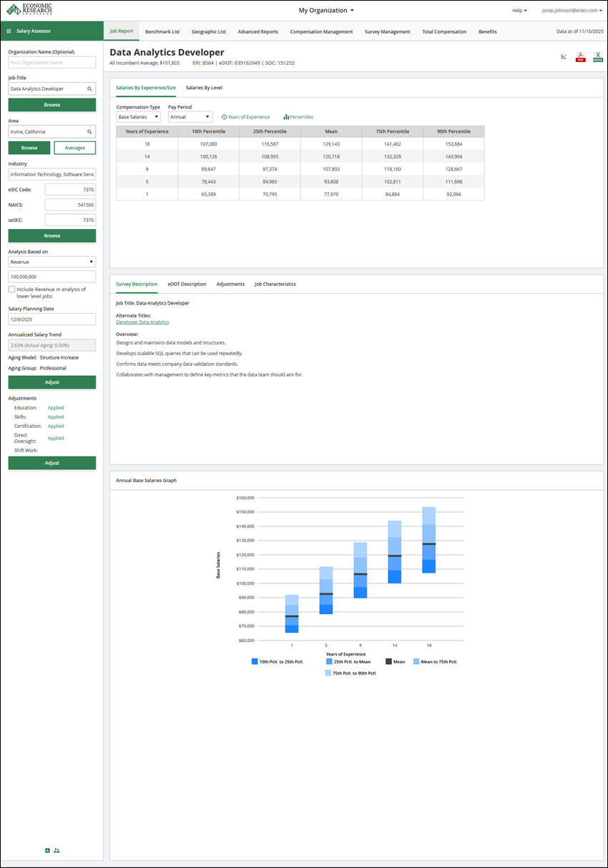Viewport: 608px width, 868px height.
Task: Click the Salary Planning Date field
Action: 52,320
